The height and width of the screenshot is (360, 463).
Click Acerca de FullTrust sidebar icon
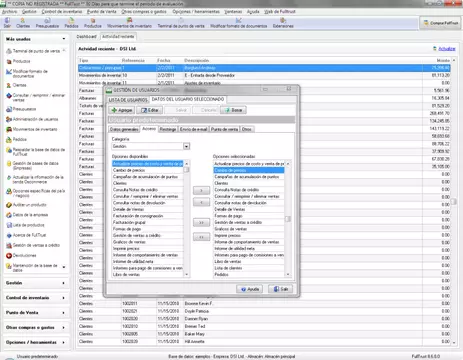(x=9, y=235)
